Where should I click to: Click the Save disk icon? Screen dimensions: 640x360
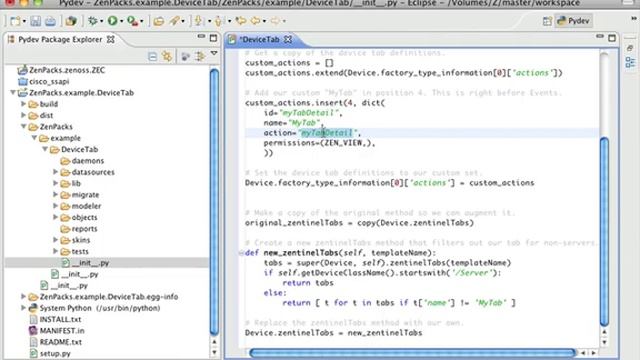click(x=36, y=21)
